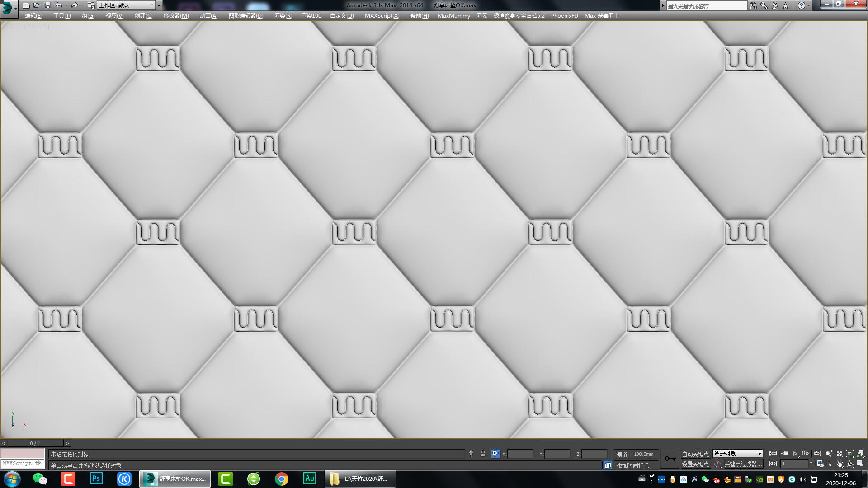The image size is (868, 488).
Task: Open the Quick Access toolbar customize arrow
Action: [x=159, y=5]
